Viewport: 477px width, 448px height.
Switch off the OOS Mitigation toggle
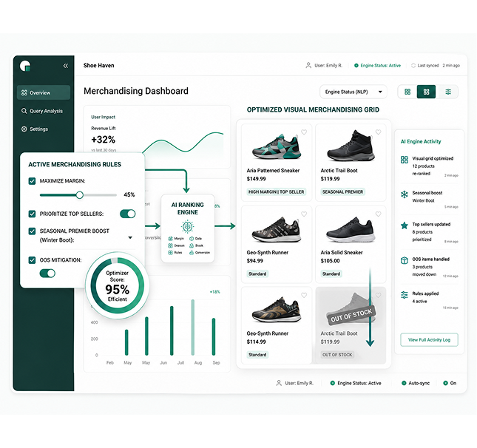coord(47,273)
